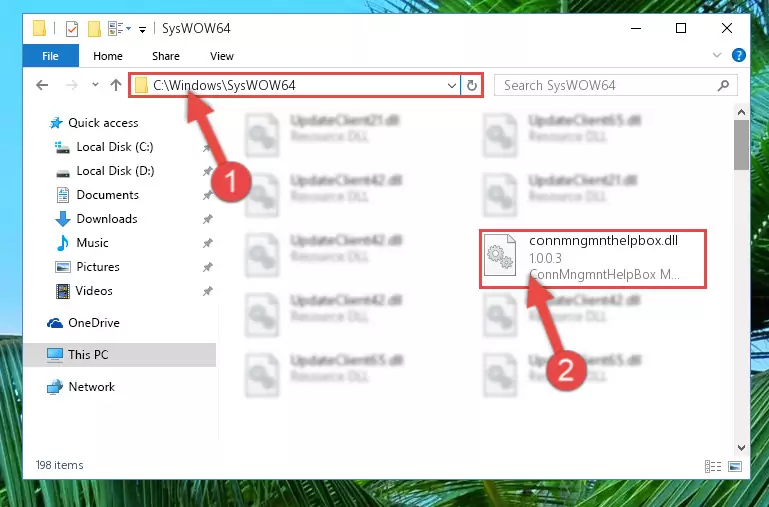Open the File menu
The width and height of the screenshot is (769, 507).
[51, 56]
